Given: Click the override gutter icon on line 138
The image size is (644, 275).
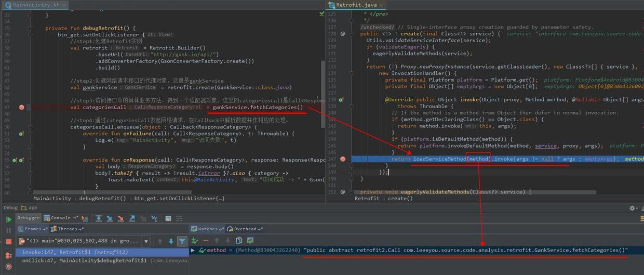Looking at the screenshot, I should pos(342,100).
